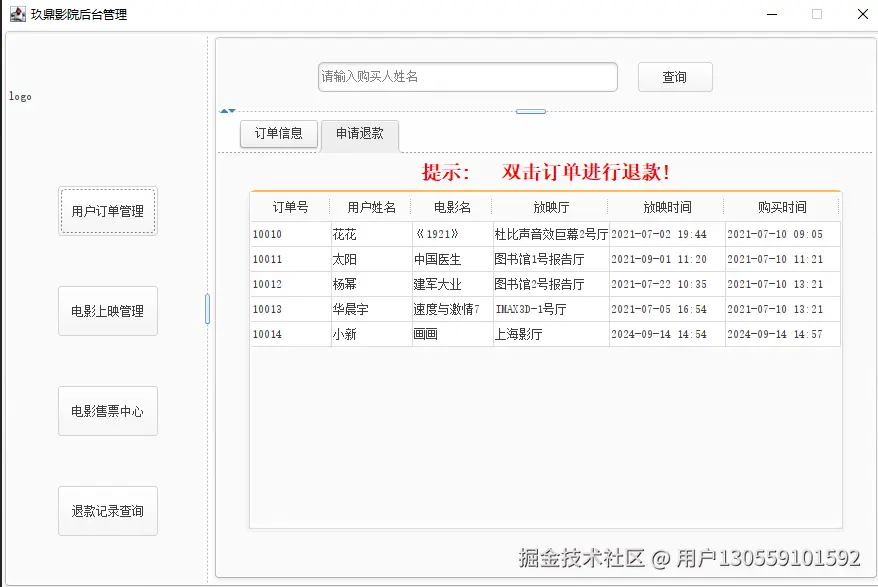Click the vertical split pane divider handle
Viewport: 878px width, 587px height.
tap(208, 309)
